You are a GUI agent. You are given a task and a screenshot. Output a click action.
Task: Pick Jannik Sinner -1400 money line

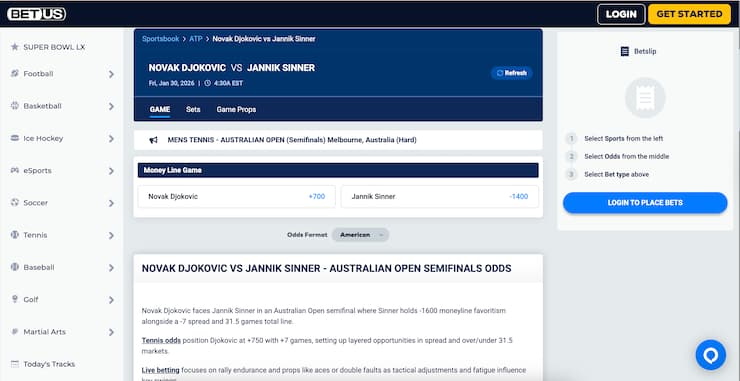(440, 196)
